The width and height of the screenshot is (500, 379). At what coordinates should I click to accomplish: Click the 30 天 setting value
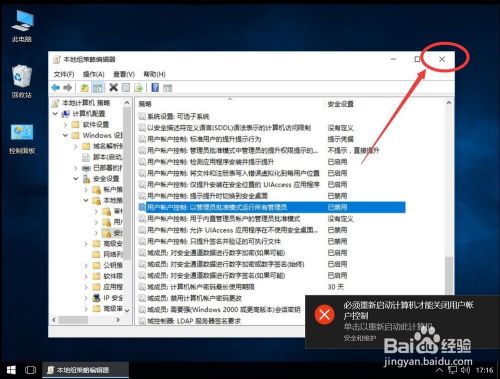click(x=335, y=287)
